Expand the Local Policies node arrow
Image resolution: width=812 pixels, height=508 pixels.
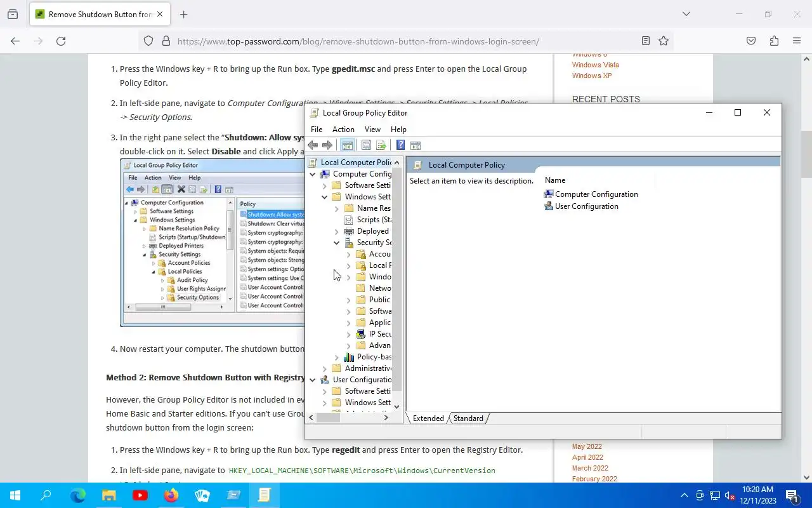pyautogui.click(x=348, y=265)
